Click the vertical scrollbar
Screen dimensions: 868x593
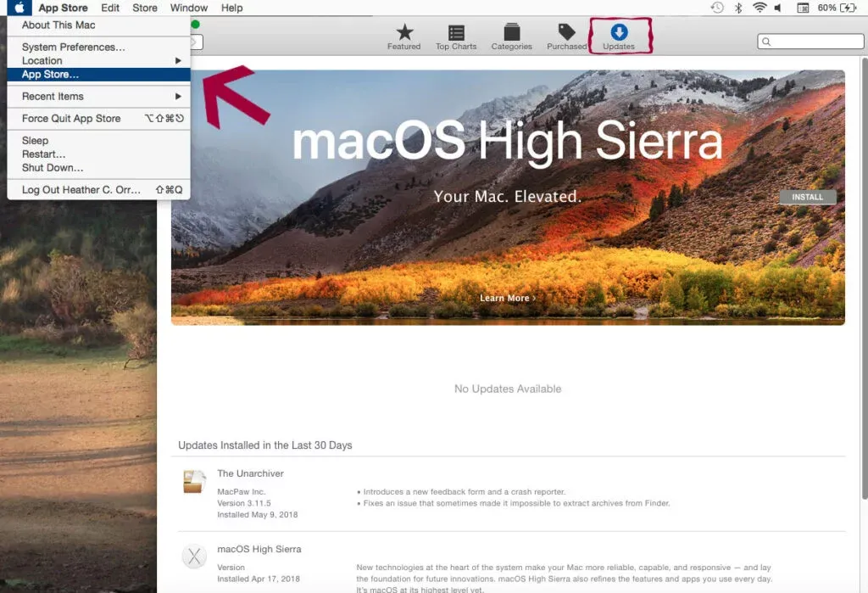click(x=864, y=277)
